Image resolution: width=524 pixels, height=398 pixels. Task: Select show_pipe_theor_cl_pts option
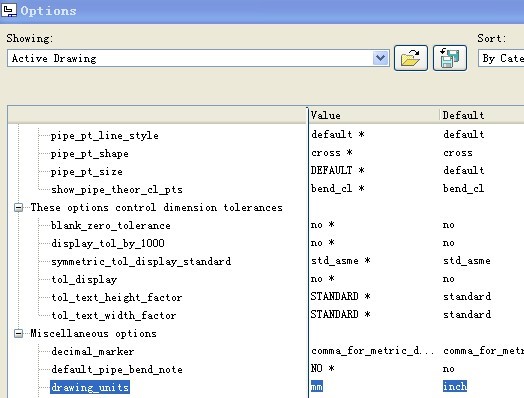coord(117,190)
